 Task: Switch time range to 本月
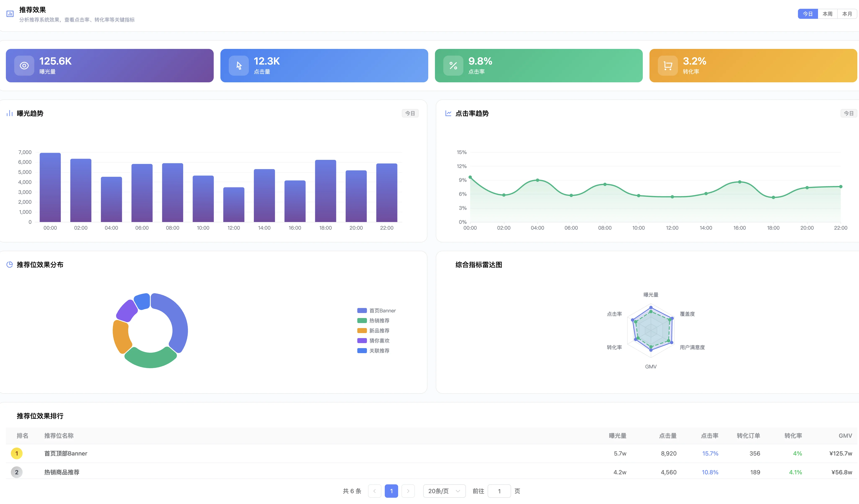[847, 14]
